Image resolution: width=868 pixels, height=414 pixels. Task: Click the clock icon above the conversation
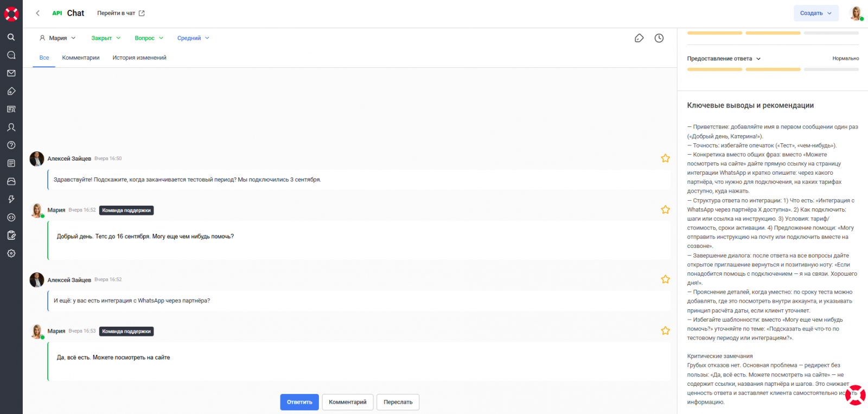click(x=659, y=38)
